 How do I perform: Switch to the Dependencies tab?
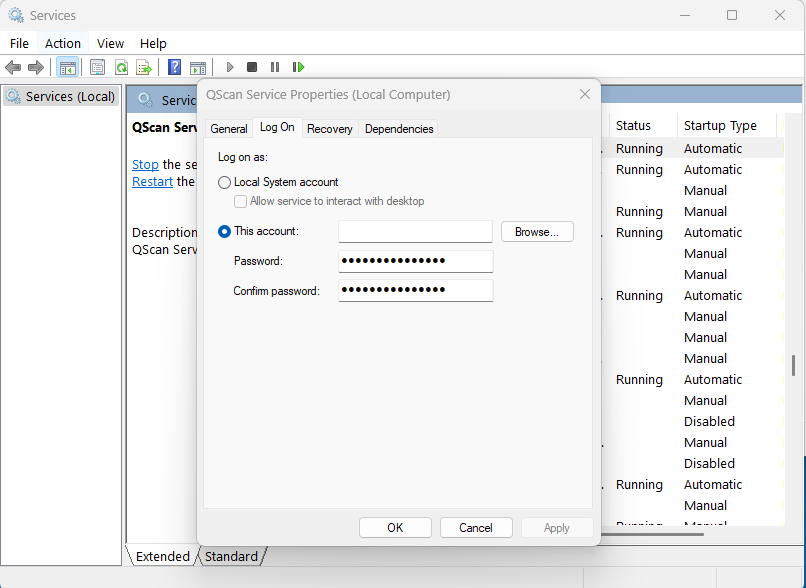coord(399,129)
